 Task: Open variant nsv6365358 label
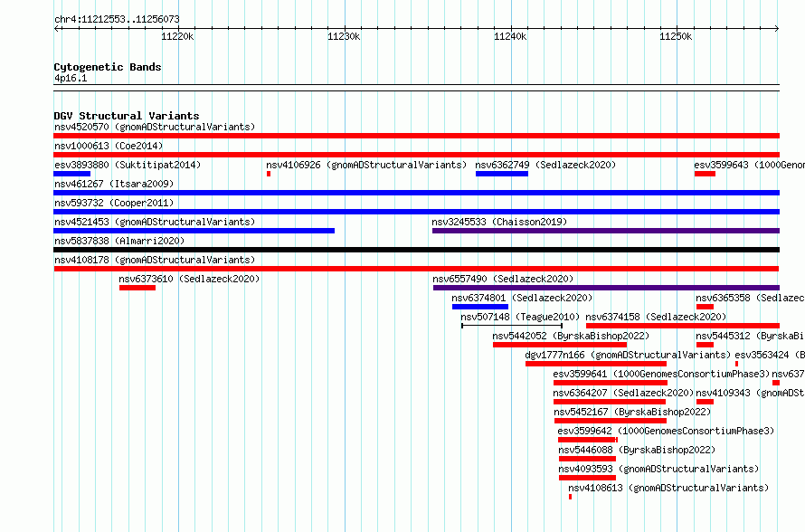tap(750, 298)
